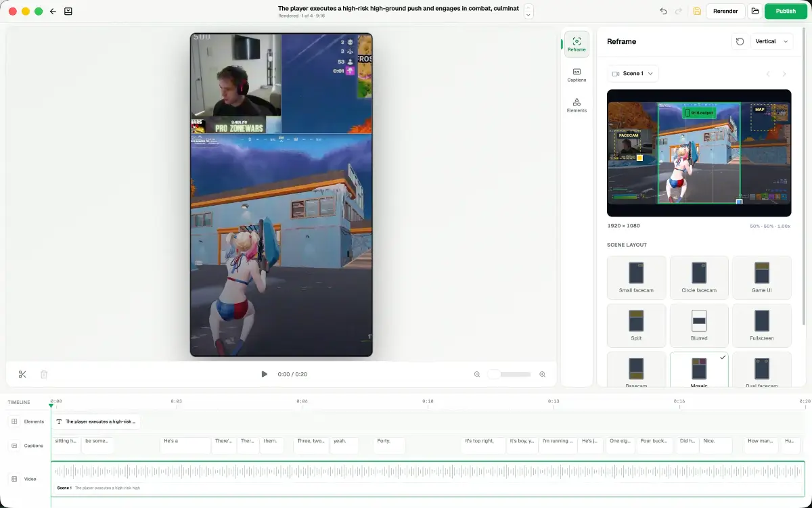Select the 'It's top right,' caption clip
This screenshot has height=508, width=812.
click(x=484, y=445)
